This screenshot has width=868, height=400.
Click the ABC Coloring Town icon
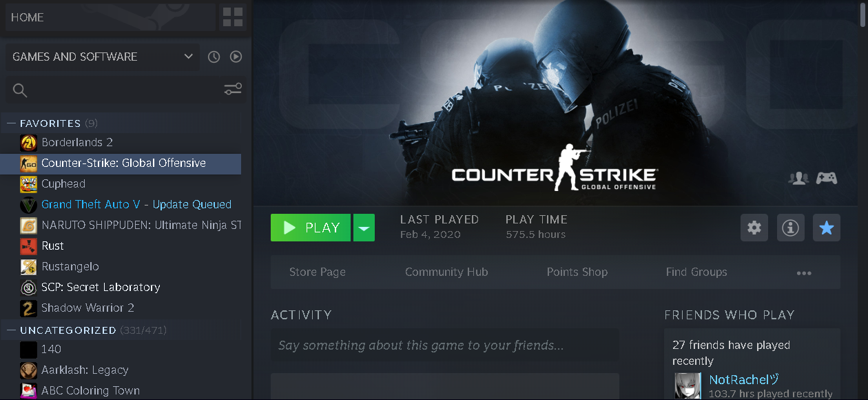(x=28, y=391)
